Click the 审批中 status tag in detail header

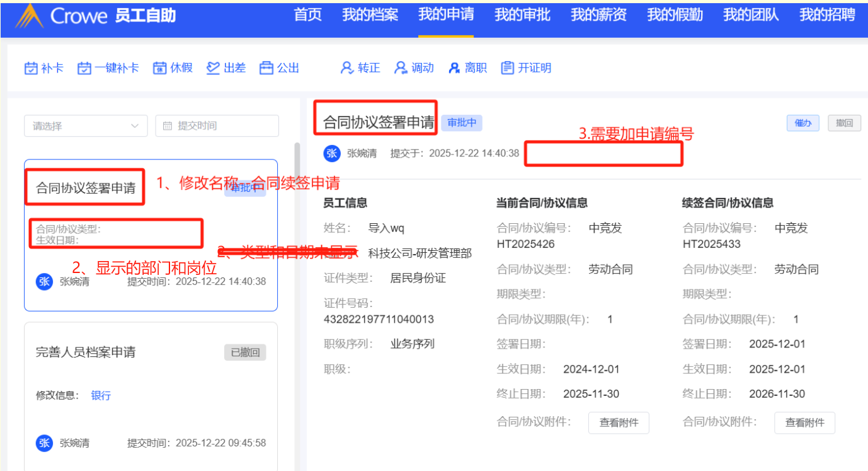tap(462, 123)
